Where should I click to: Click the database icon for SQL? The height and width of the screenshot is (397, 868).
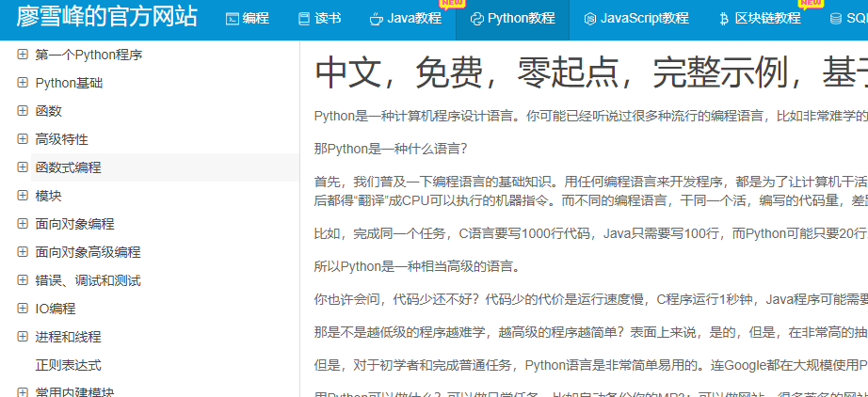tap(836, 19)
